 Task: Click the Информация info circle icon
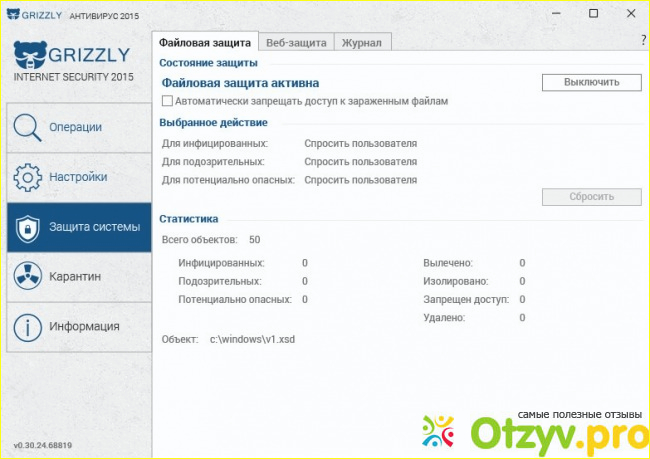tap(27, 326)
